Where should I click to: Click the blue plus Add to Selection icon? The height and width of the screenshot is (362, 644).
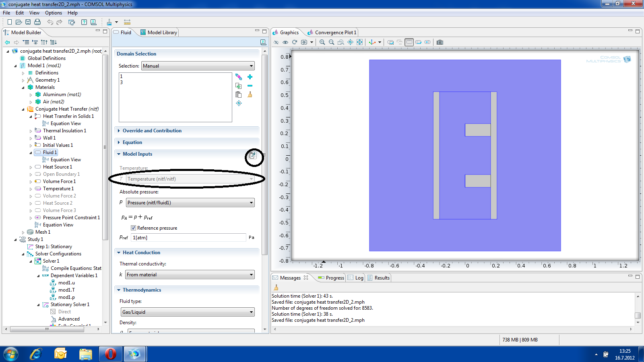(250, 77)
